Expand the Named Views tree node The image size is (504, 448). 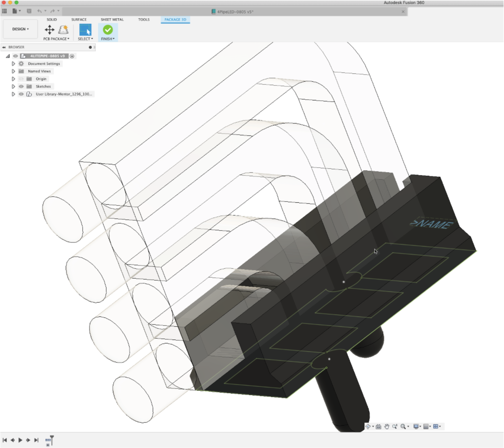click(13, 71)
